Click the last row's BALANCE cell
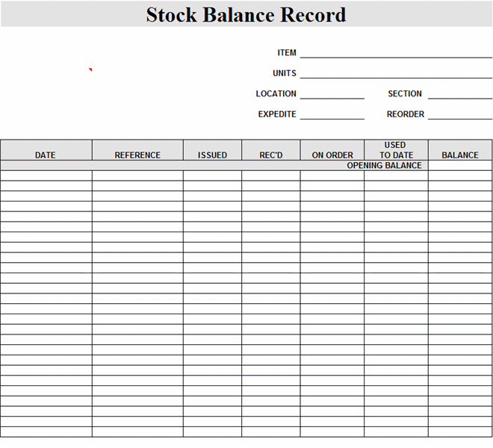The height and width of the screenshot is (448, 493). (x=460, y=432)
